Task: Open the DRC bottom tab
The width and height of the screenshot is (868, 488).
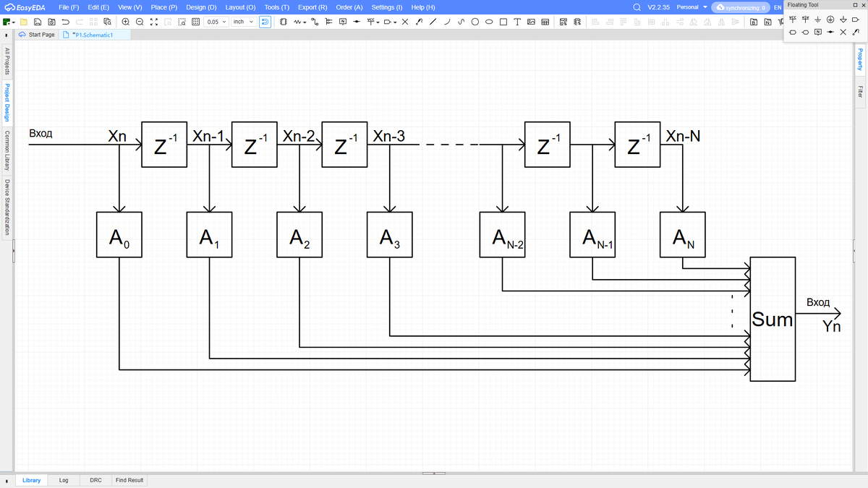Action: coord(95,480)
